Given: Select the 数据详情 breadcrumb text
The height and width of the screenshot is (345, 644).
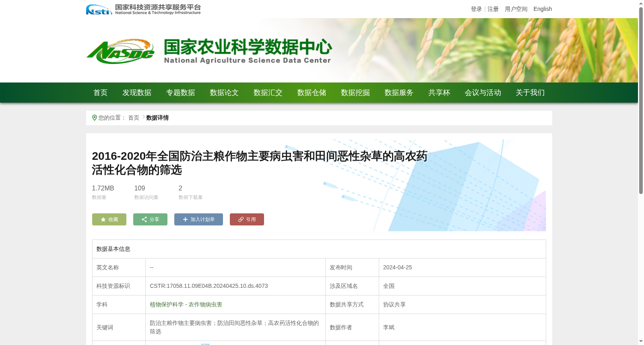Looking at the screenshot, I should (x=157, y=118).
